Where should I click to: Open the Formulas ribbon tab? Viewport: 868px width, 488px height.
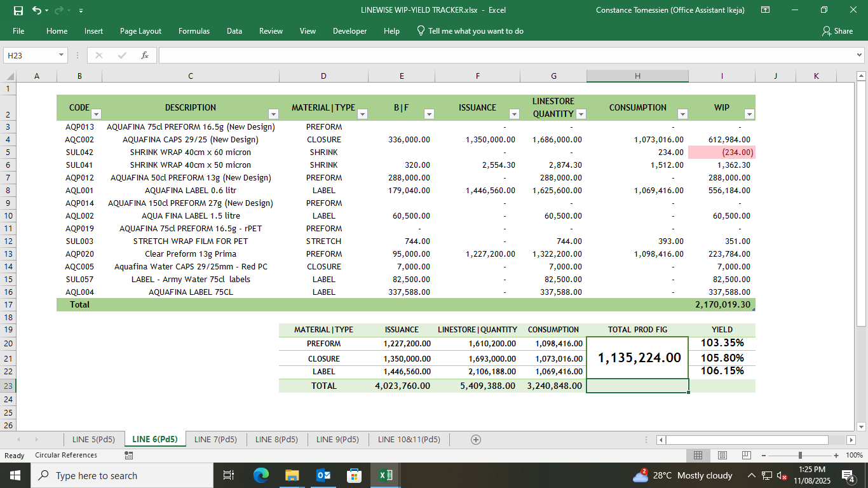(x=194, y=31)
